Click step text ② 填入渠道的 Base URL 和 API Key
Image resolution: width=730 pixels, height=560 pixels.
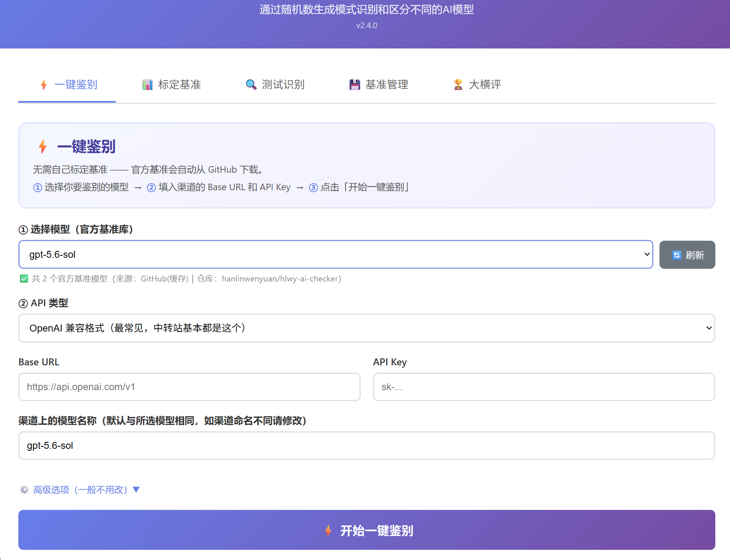click(x=219, y=187)
